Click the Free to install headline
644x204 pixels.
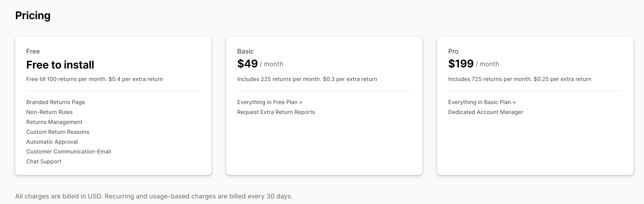(60, 65)
